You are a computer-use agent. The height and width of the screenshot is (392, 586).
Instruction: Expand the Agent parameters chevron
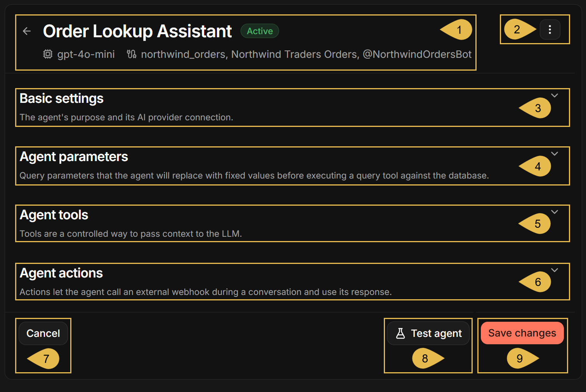click(x=555, y=154)
